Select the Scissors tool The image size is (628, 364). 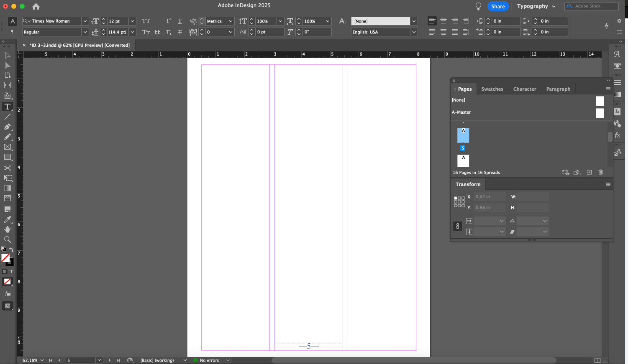[8, 168]
